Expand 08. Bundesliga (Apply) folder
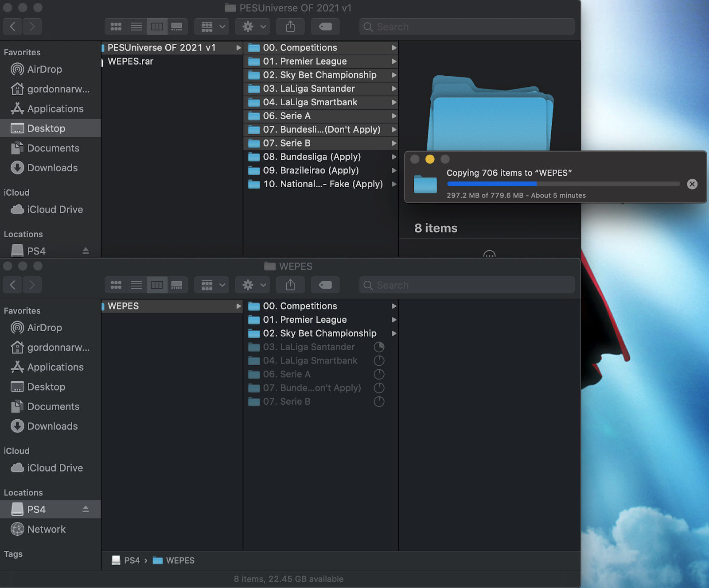Image resolution: width=709 pixels, height=588 pixels. (394, 157)
